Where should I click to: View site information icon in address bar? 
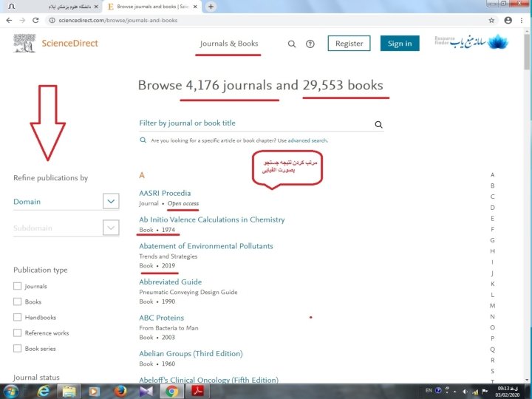pyautogui.click(x=52, y=21)
